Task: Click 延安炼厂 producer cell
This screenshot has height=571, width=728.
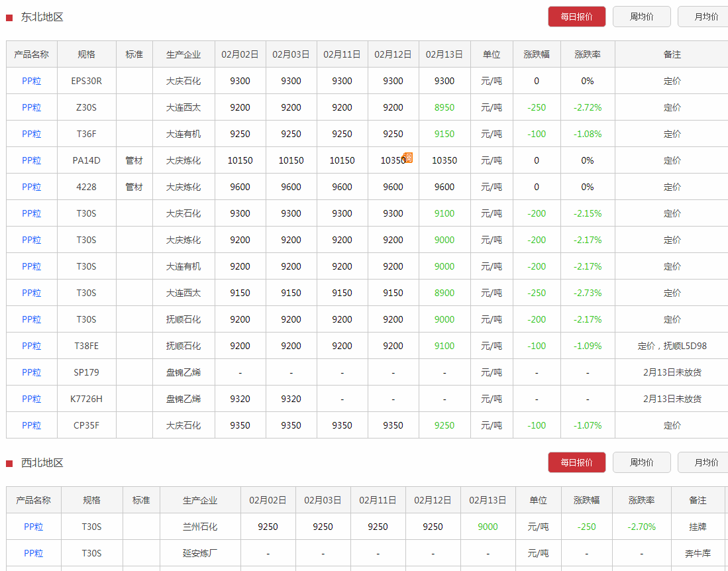Action: [200, 553]
